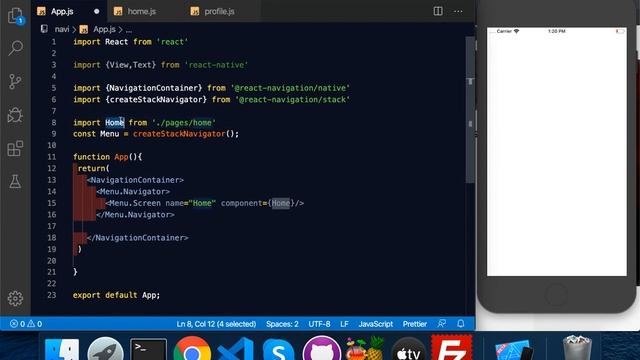Click '@react-navigation/stack' string on line 6

pyautogui.click(x=292, y=100)
